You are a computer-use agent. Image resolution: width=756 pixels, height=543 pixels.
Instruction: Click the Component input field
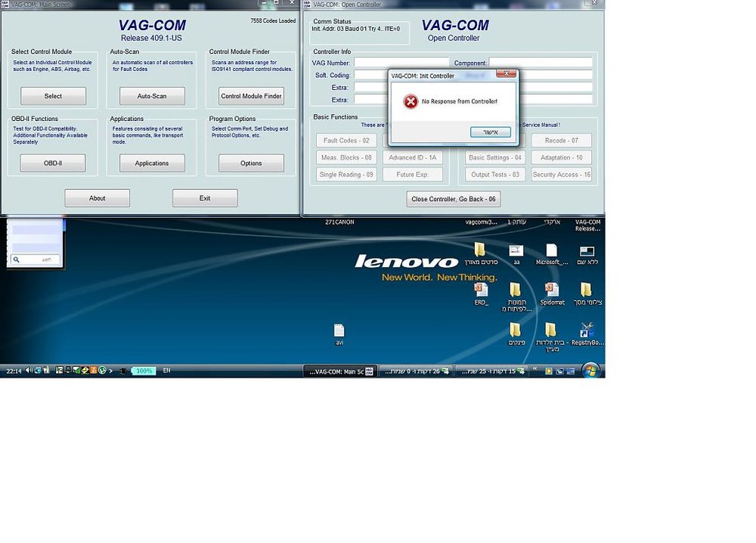click(x=541, y=63)
